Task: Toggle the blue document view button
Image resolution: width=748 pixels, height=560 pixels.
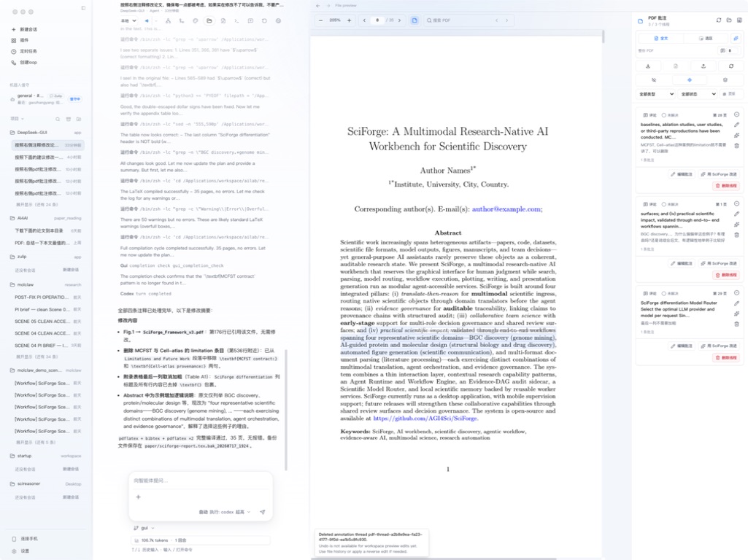Action: coord(415,20)
